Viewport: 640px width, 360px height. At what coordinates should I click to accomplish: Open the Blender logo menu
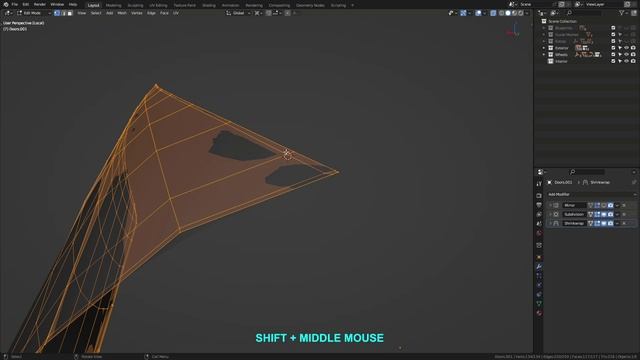click(6, 4)
